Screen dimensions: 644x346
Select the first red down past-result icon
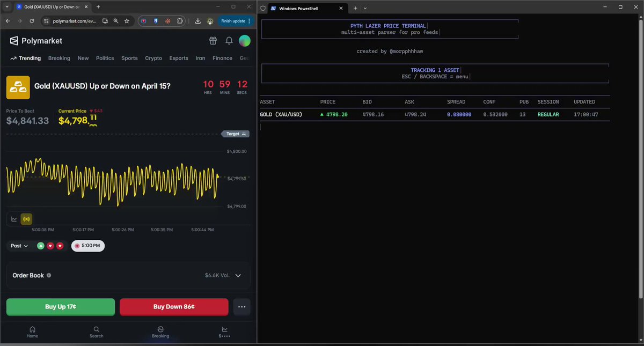pos(50,246)
